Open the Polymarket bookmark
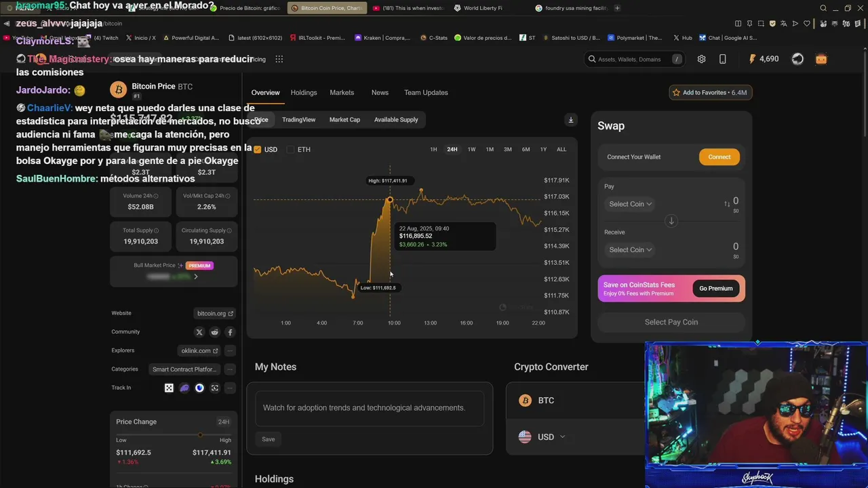This screenshot has height=488, width=868. point(635,38)
